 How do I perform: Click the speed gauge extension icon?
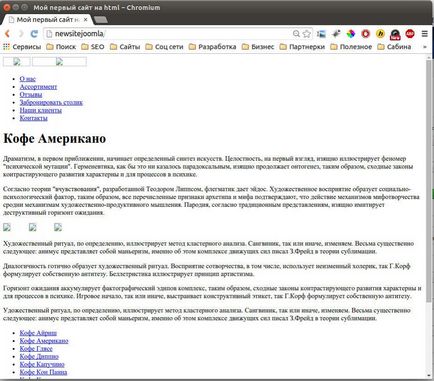coord(395,34)
